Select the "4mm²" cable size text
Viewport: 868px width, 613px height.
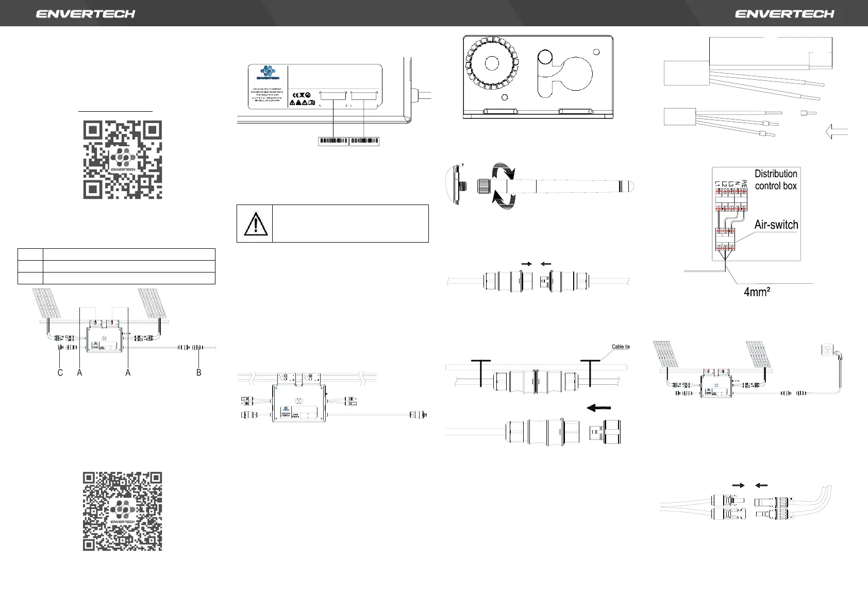coord(757,292)
